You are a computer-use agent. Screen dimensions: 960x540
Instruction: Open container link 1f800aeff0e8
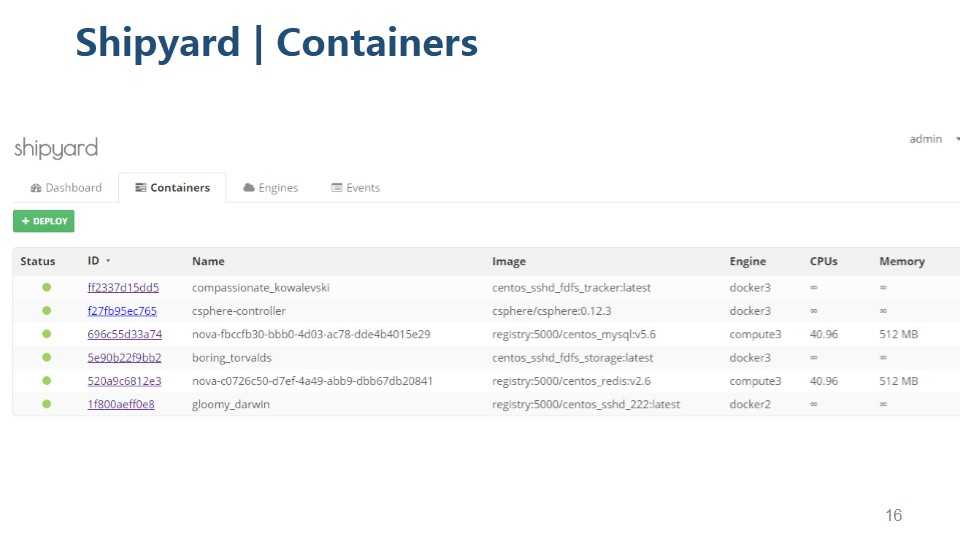click(121, 404)
